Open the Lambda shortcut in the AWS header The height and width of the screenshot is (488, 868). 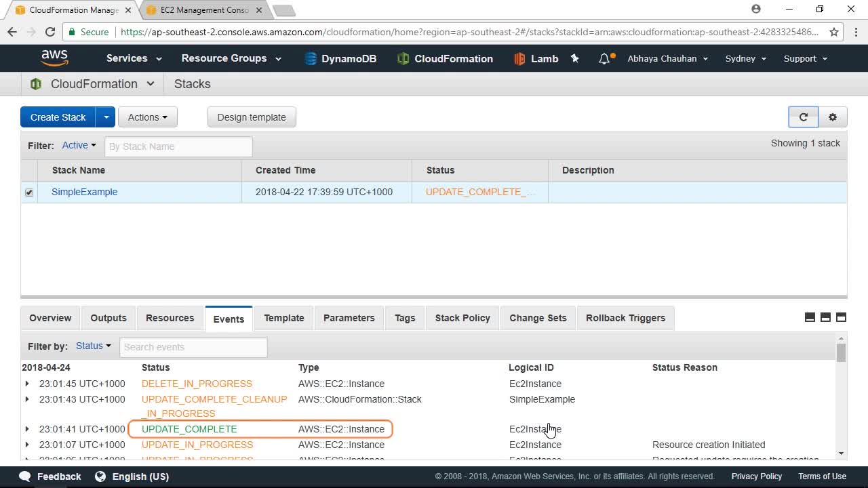pos(536,58)
